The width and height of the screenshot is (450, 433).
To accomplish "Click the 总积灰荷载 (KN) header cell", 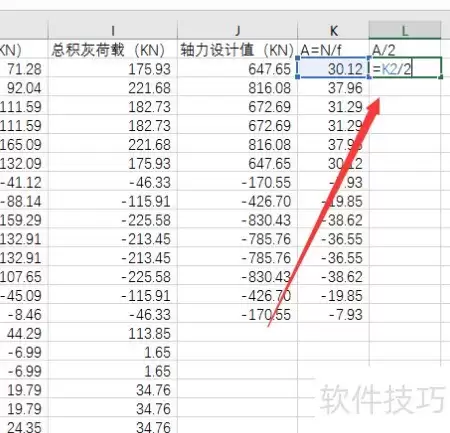I will click(x=113, y=50).
